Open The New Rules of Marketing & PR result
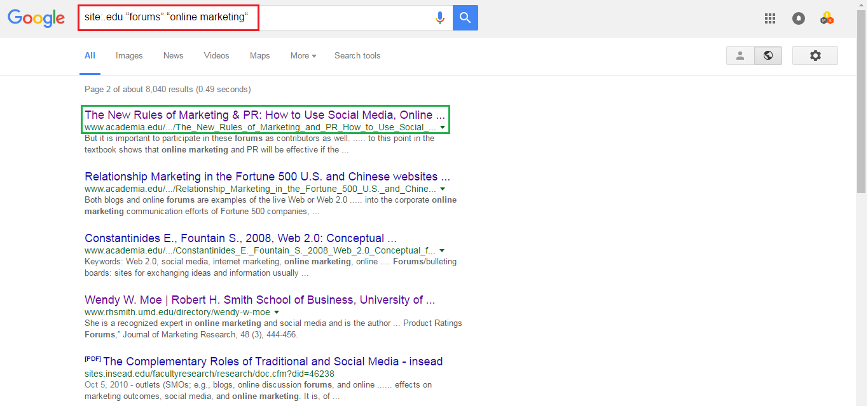Viewport: 868px width, 406px height. point(265,115)
